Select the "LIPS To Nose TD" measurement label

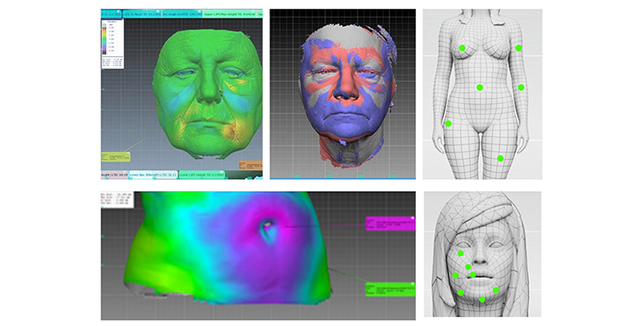click(143, 13)
